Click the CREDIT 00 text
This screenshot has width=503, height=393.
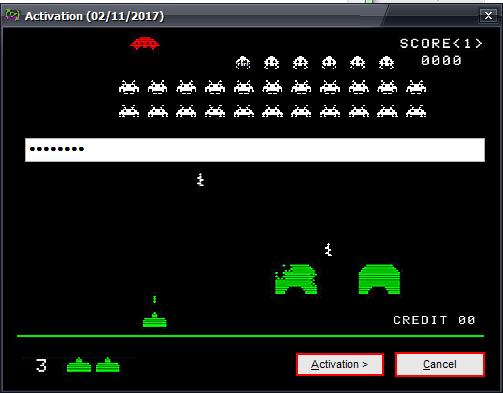point(434,320)
